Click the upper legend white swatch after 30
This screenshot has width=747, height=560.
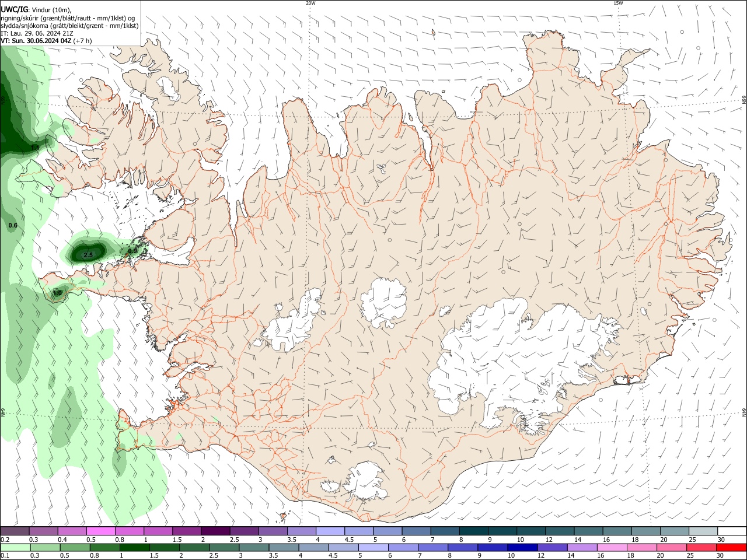coord(732,531)
